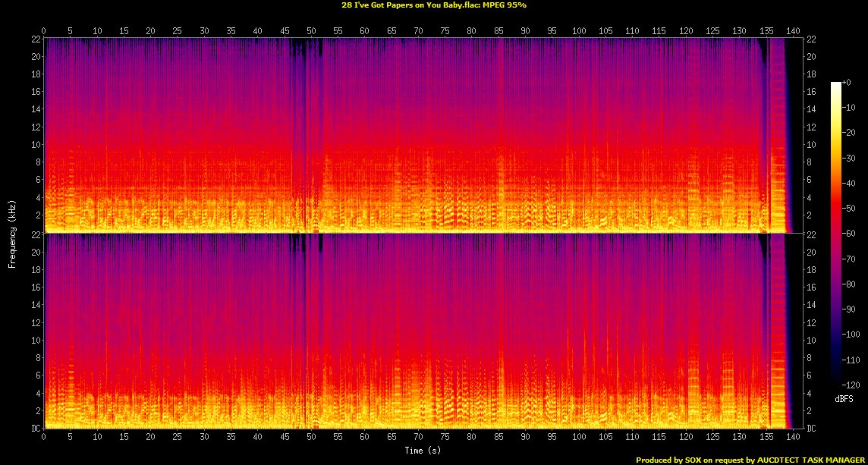
Task: Select the 50 second mark on top time axis
Action: (311, 30)
